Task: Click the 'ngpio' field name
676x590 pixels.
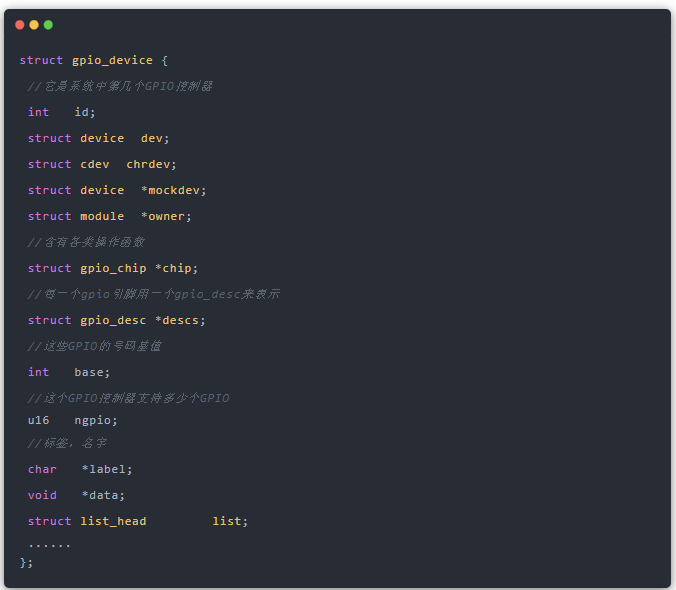Action: 93,420
